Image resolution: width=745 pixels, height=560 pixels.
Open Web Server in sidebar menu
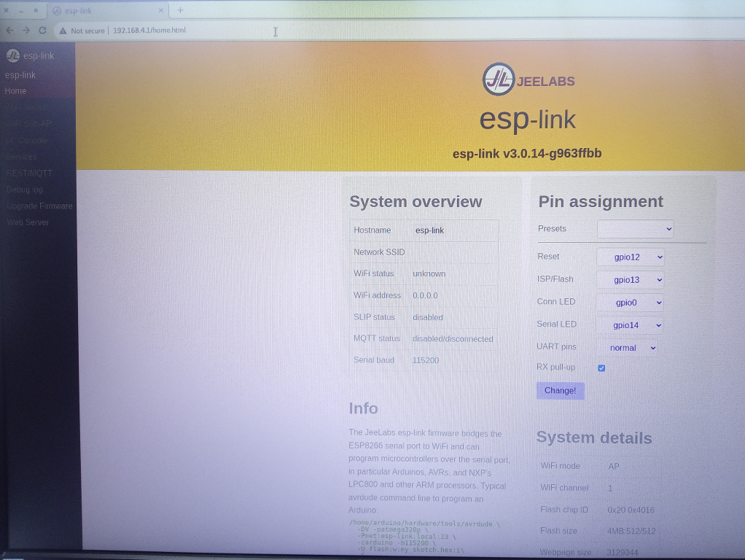coord(28,222)
